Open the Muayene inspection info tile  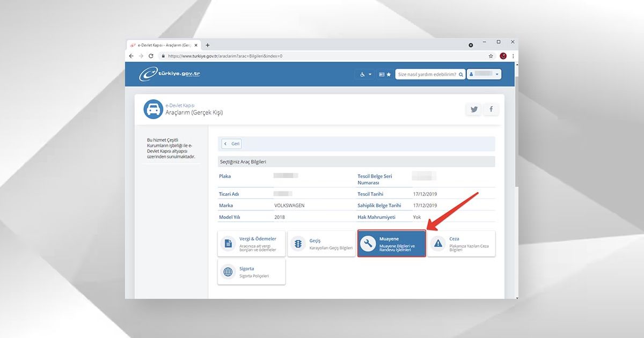tap(392, 244)
